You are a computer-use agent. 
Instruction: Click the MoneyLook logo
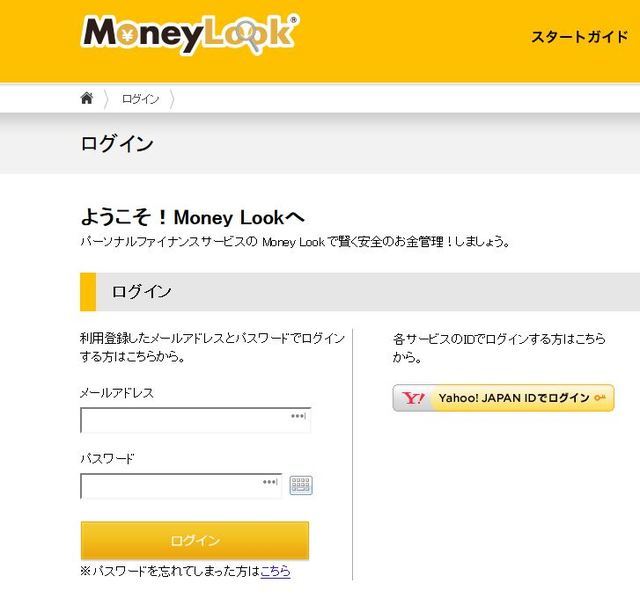(x=189, y=35)
